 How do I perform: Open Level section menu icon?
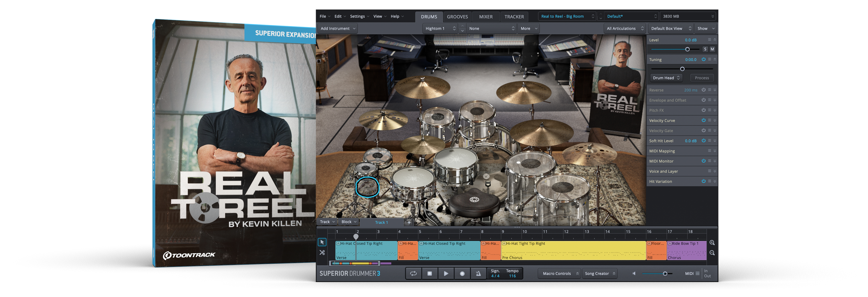(709, 40)
